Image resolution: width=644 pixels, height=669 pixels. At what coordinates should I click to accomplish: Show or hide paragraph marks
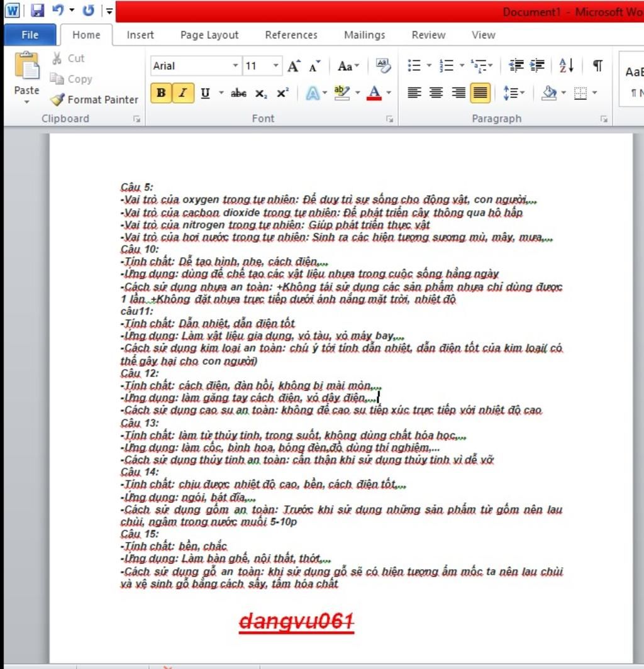[598, 65]
